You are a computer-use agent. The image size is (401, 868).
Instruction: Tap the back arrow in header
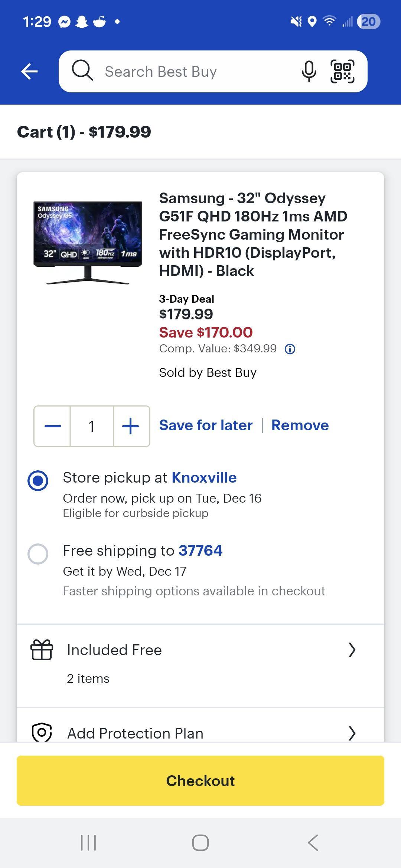click(x=30, y=71)
